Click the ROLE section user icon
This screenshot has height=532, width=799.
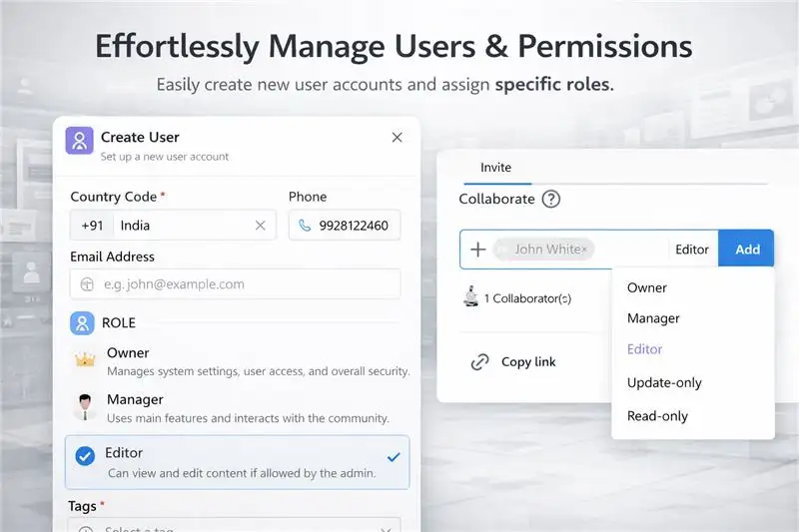click(81, 323)
